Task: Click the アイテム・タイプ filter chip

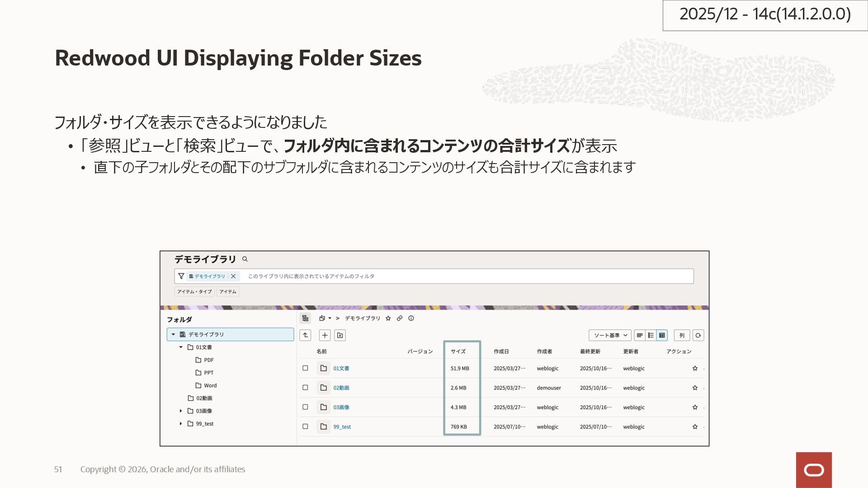Action: [194, 291]
